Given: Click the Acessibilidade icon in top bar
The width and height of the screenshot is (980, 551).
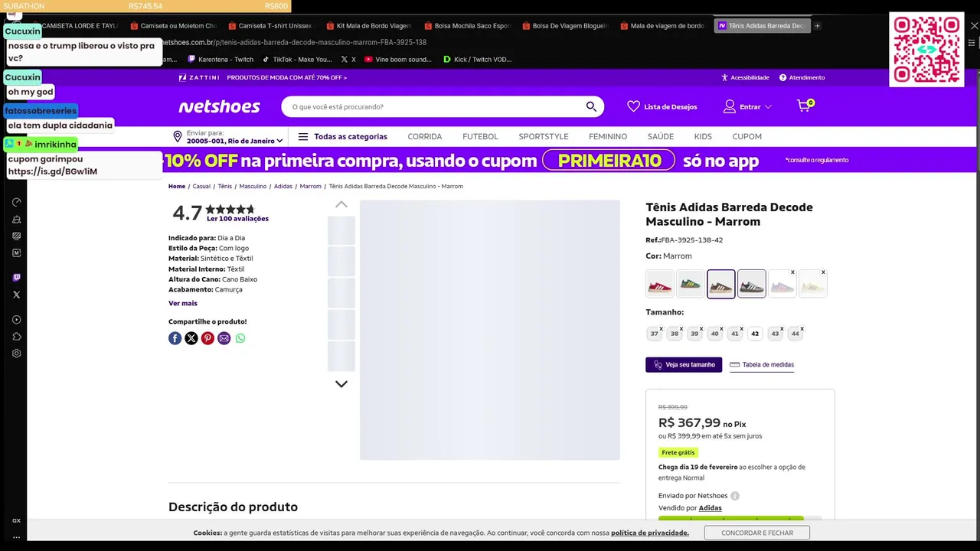Looking at the screenshot, I should click(x=724, y=77).
